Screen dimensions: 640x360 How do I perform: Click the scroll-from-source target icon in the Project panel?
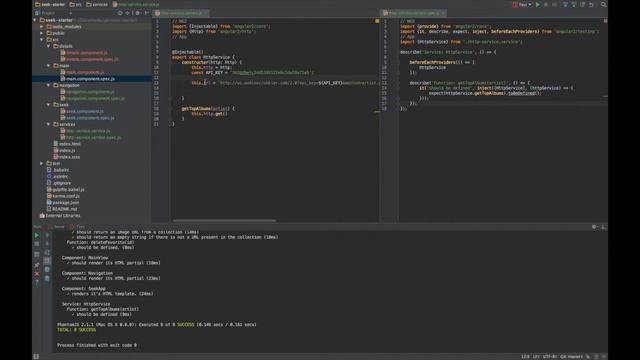tap(120, 13)
